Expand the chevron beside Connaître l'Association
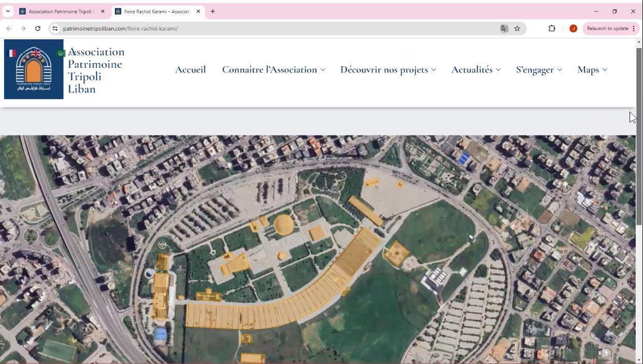643x364 pixels. click(x=323, y=70)
